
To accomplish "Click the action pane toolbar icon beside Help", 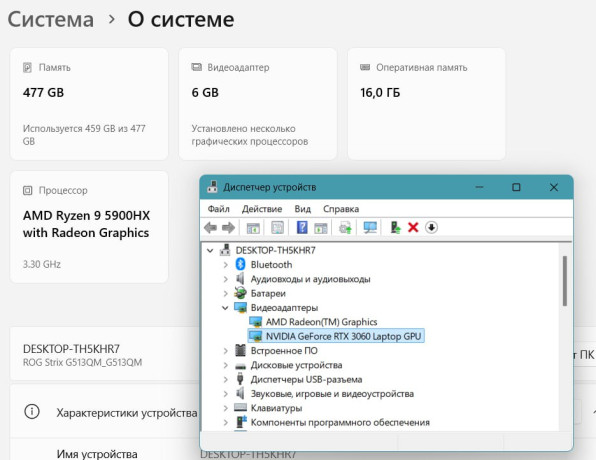I will tap(320, 228).
